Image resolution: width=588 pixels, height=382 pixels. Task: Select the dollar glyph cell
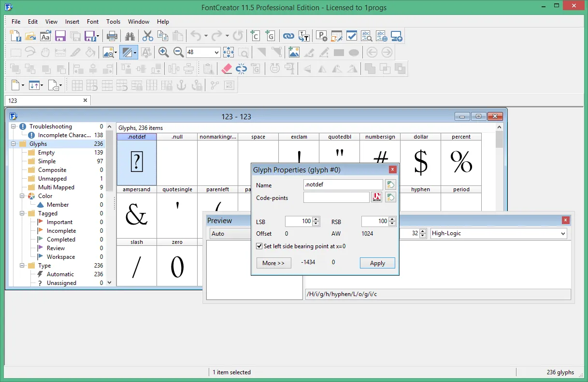pyautogui.click(x=421, y=159)
